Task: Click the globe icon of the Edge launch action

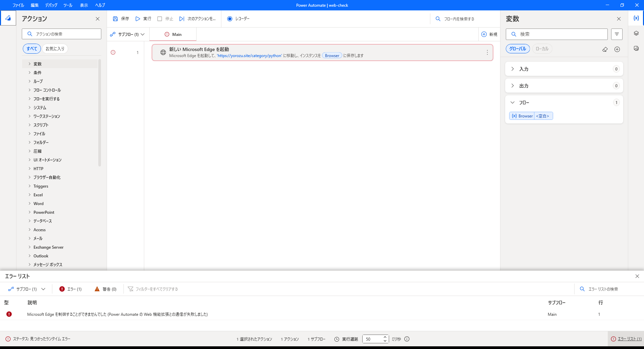Action: click(x=163, y=52)
